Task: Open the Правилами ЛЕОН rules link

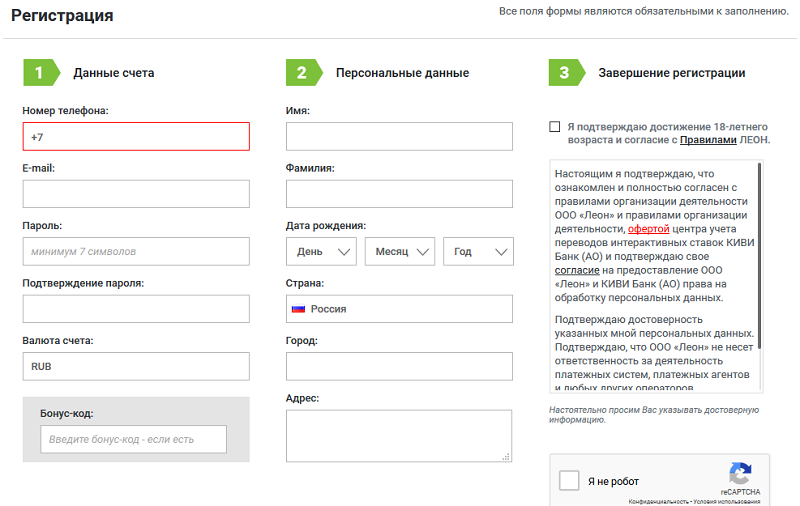Action: tap(708, 141)
